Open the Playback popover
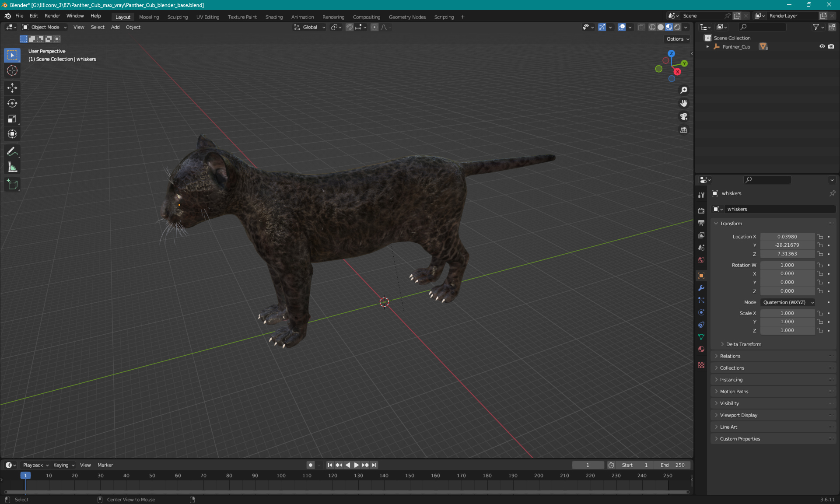Image resolution: width=840 pixels, height=504 pixels. [35, 465]
